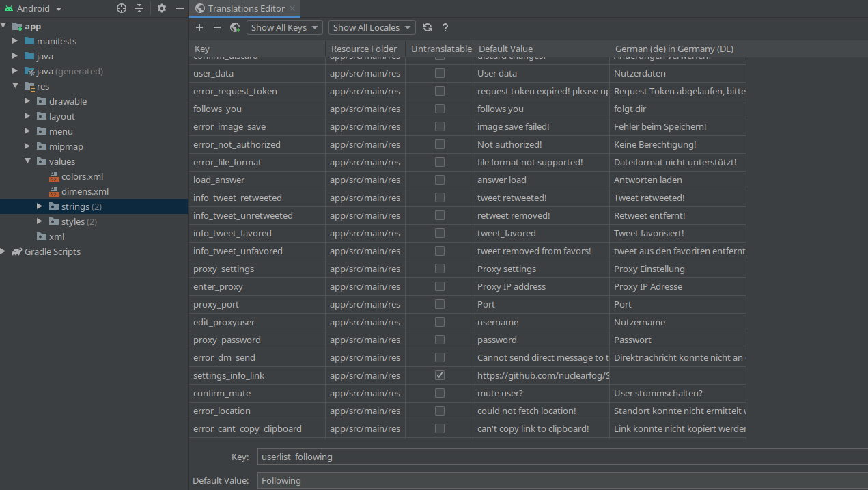Collapse all nodes in the Project tree
Viewport: 868px width, 490px height.
tap(138, 8)
